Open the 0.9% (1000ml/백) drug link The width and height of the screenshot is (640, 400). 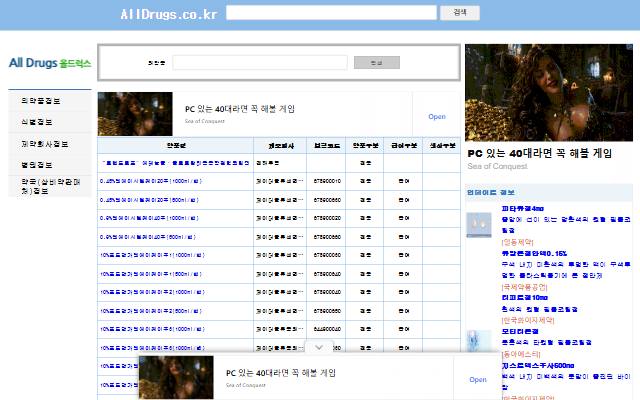point(149,218)
